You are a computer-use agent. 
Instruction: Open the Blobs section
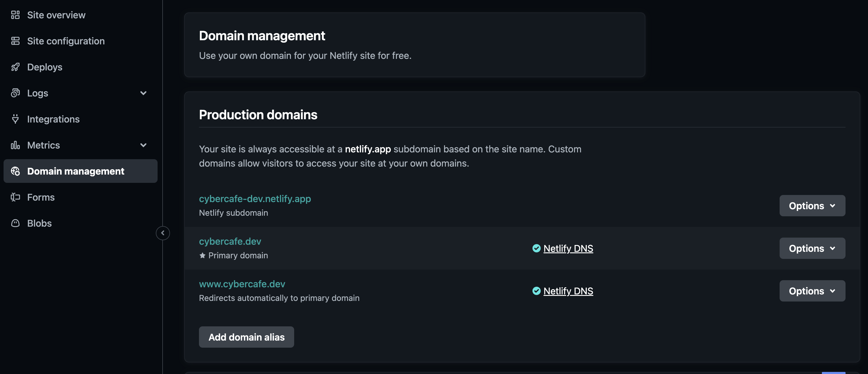coord(80,223)
